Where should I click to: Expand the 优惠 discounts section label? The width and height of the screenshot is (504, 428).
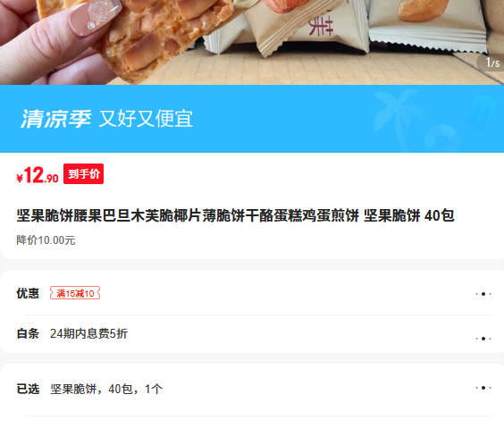tap(28, 293)
